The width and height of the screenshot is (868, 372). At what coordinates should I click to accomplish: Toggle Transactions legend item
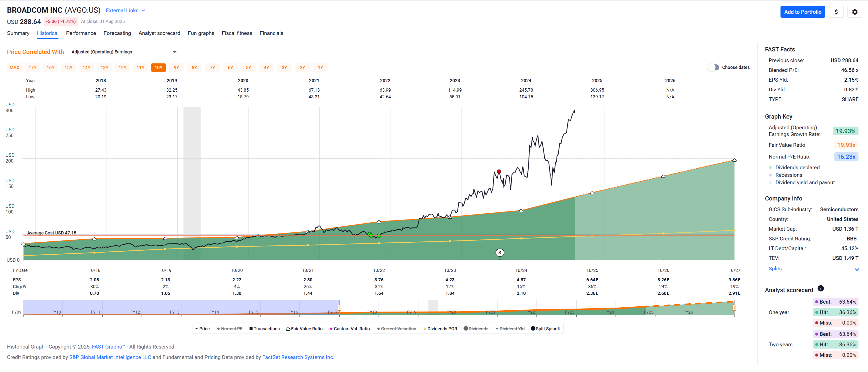point(264,329)
